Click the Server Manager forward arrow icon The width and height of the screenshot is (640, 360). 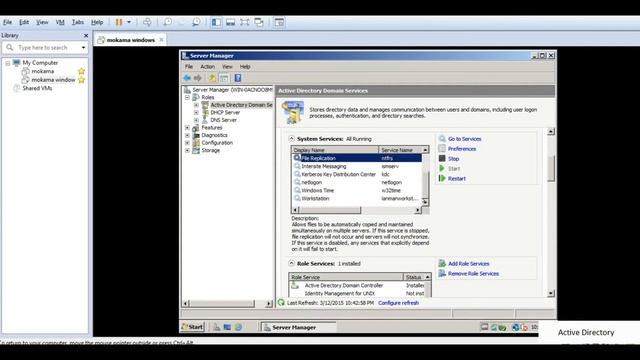(x=198, y=78)
